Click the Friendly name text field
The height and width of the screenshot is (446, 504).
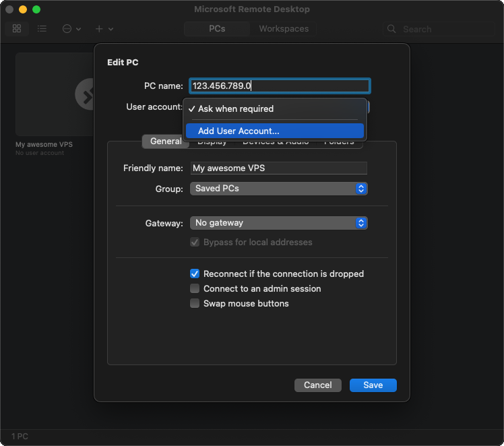click(x=278, y=168)
